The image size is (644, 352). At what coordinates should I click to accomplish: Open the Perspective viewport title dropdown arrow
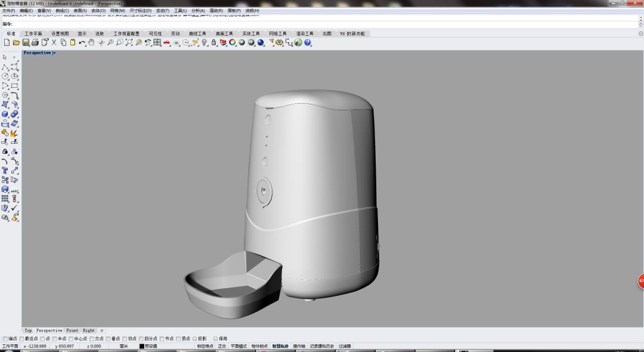[54, 53]
